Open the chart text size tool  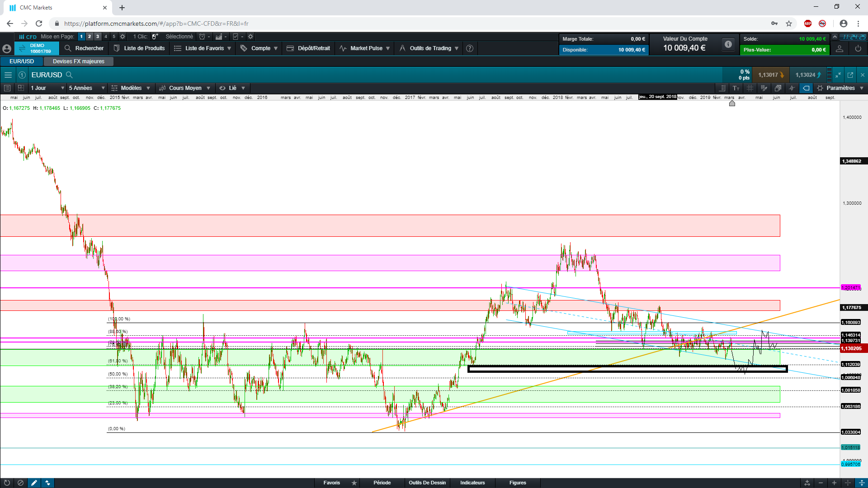(x=736, y=88)
